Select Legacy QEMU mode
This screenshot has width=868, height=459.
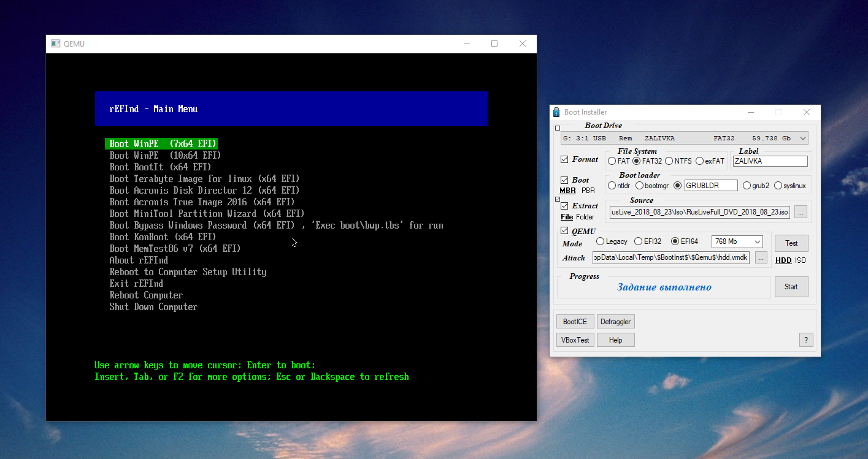click(600, 241)
